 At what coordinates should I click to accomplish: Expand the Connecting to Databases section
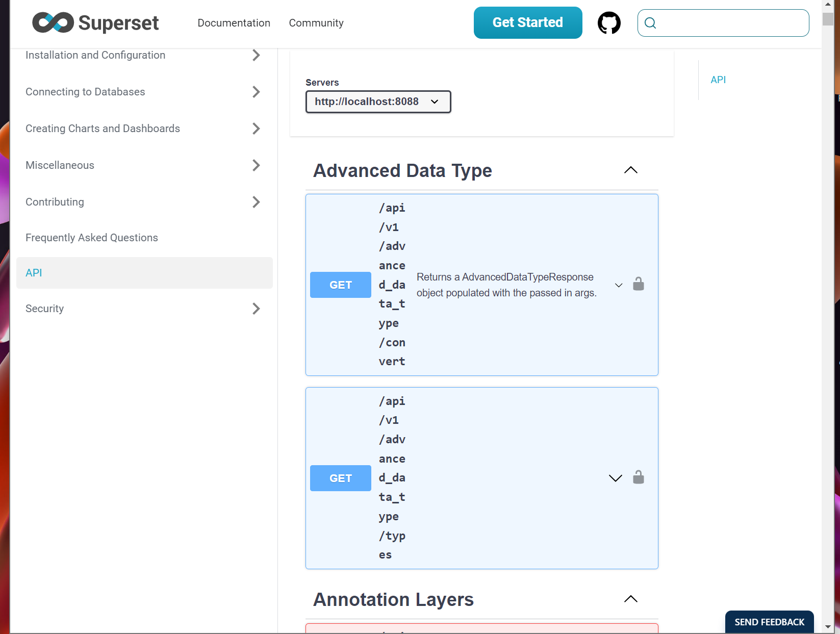click(256, 92)
